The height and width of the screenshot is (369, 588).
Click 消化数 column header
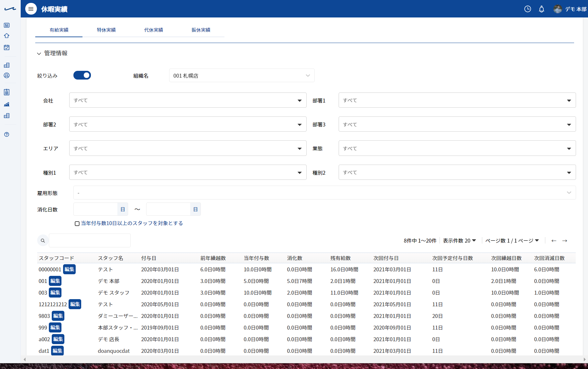[295, 258]
